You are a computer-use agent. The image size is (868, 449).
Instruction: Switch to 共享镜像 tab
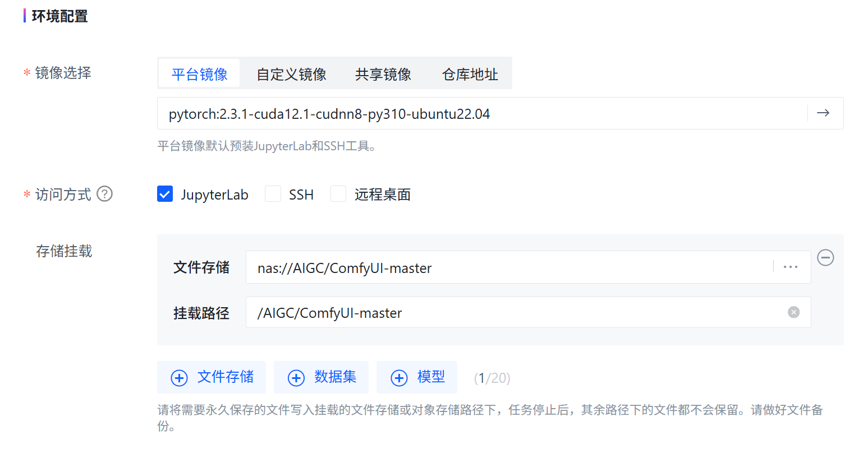pos(383,73)
